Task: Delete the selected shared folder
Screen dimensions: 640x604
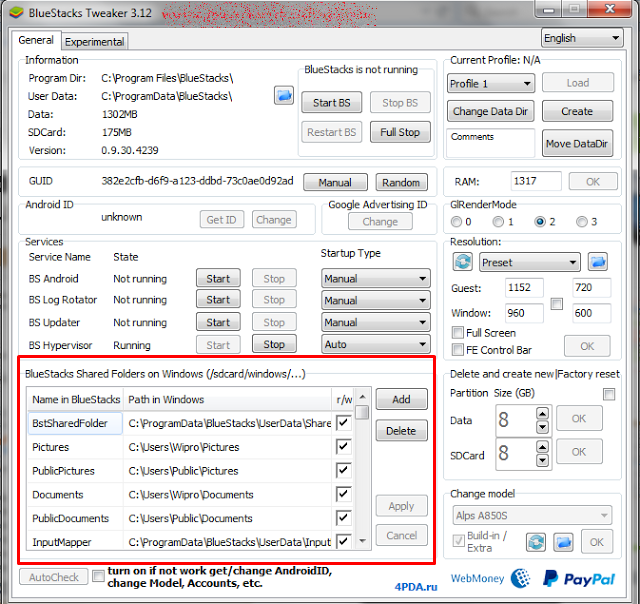Action: (x=401, y=431)
